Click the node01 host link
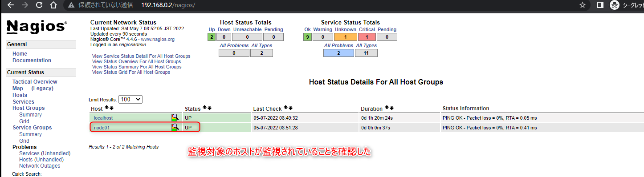This screenshot has height=177, width=644. pos(102,128)
